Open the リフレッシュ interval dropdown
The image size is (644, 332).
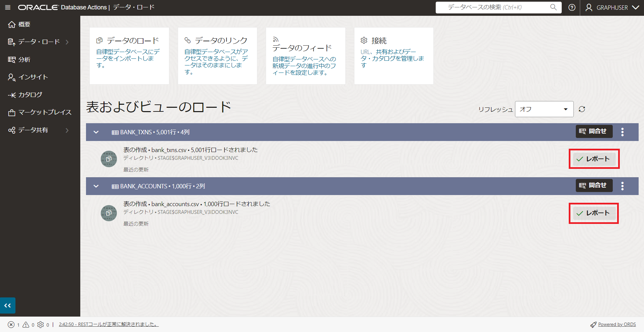click(544, 109)
